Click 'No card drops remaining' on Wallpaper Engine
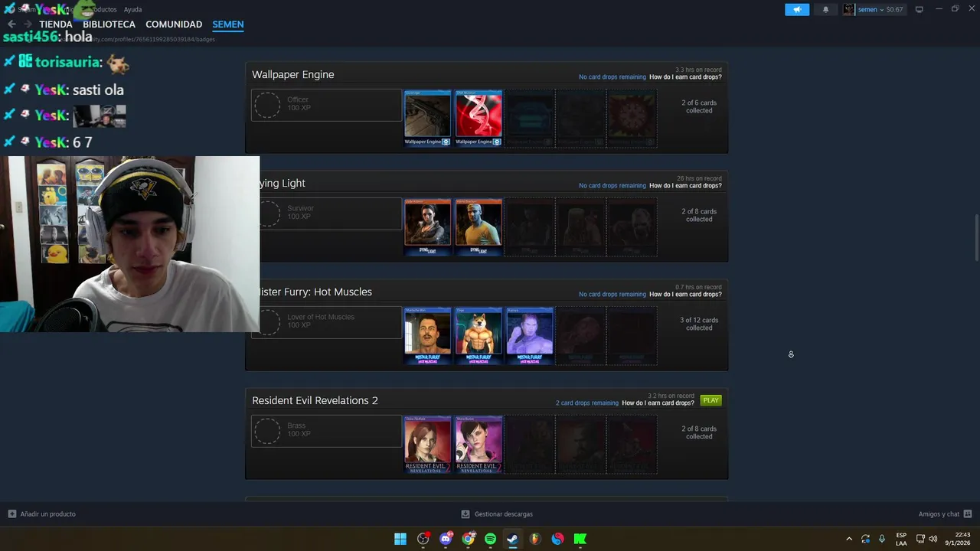 [612, 77]
